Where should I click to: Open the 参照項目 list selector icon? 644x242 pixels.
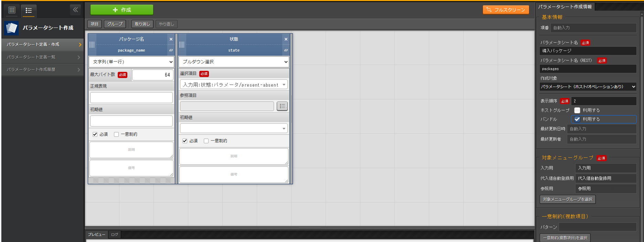coord(282,106)
